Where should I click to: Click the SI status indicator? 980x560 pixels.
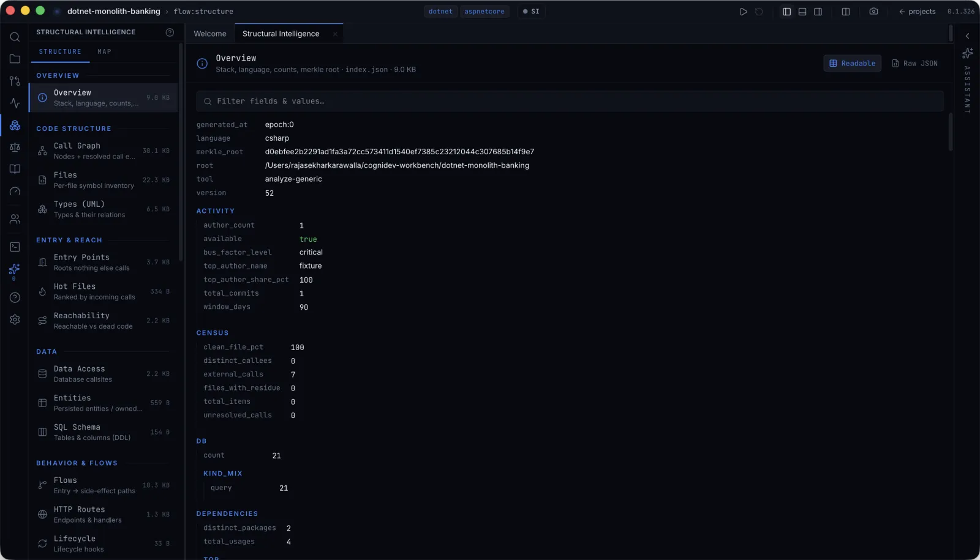[x=531, y=12]
